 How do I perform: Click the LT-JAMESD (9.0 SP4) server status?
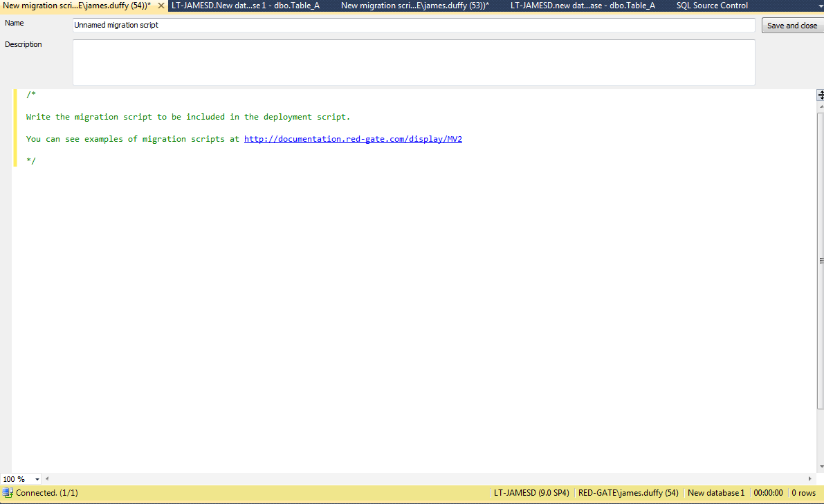[x=531, y=493]
